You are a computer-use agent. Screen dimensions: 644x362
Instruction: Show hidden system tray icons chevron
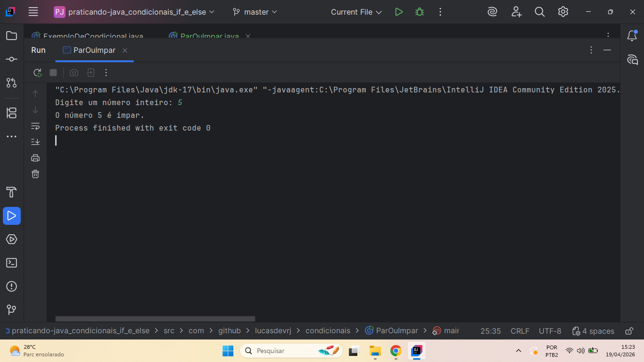[519, 351]
